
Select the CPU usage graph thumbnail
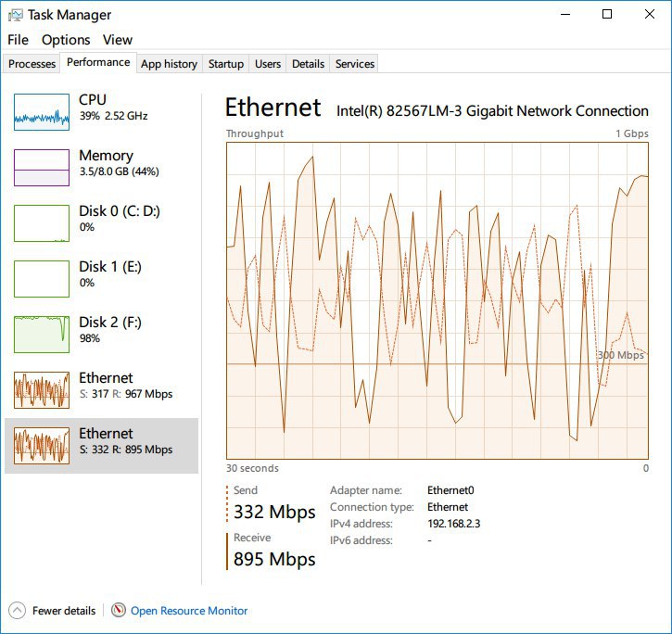pos(42,112)
